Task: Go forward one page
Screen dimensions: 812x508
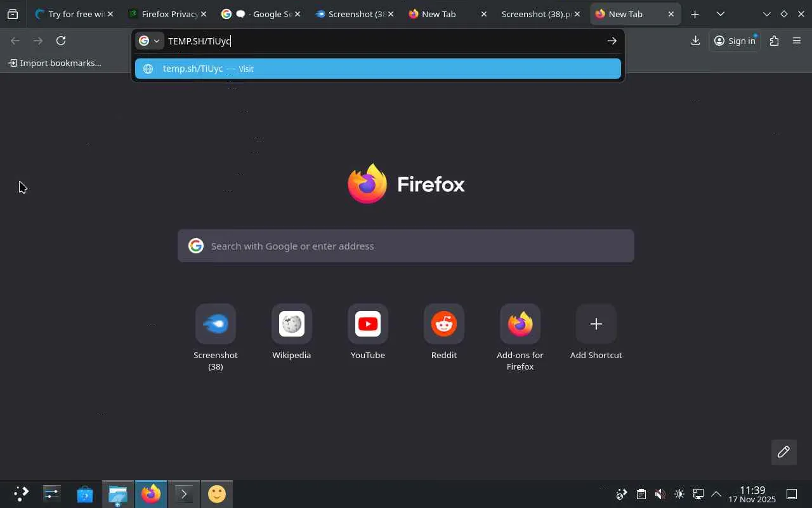Action: 38,41
